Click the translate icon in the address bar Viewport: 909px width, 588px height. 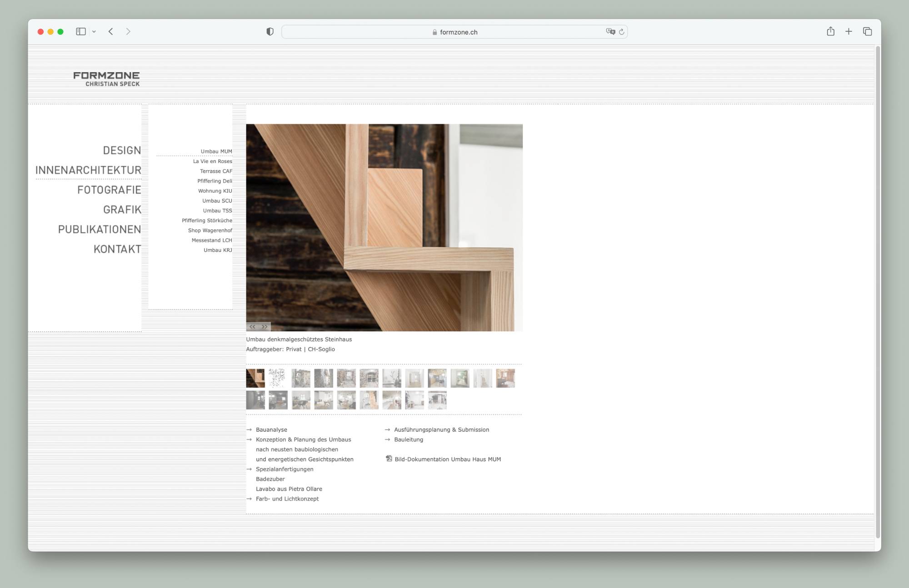(610, 31)
